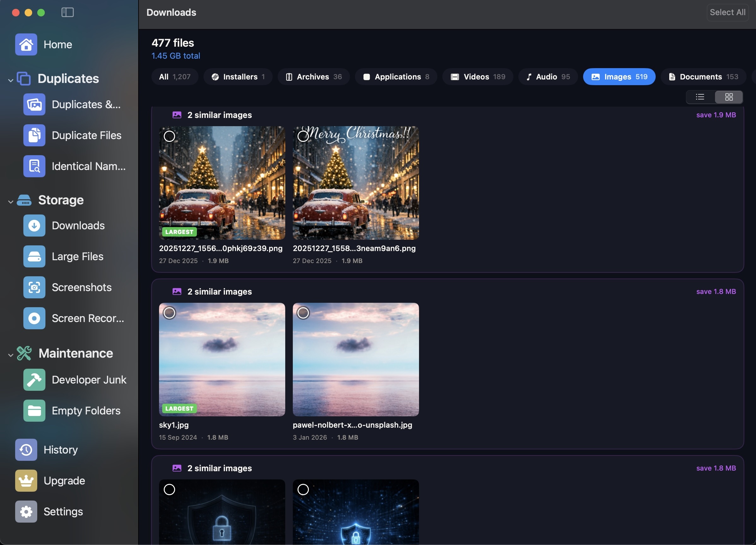Select the sky1.jpg checkbox
This screenshot has width=756, height=545.
pos(169,313)
